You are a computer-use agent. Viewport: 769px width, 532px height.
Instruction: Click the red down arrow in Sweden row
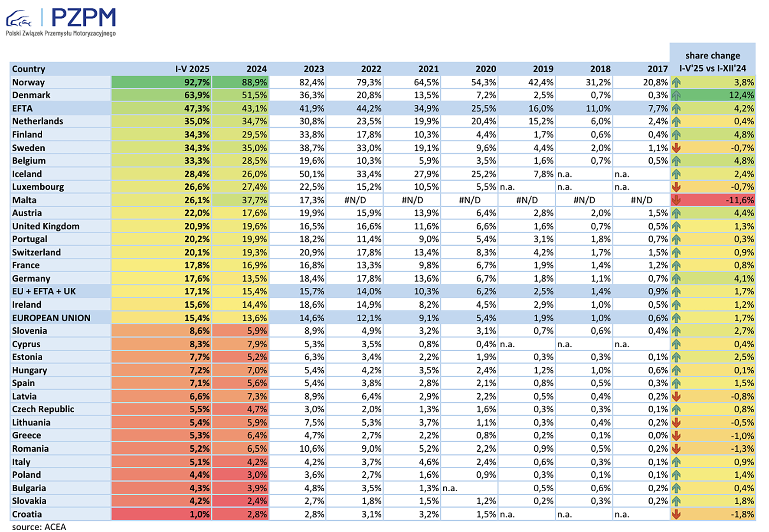676,148
